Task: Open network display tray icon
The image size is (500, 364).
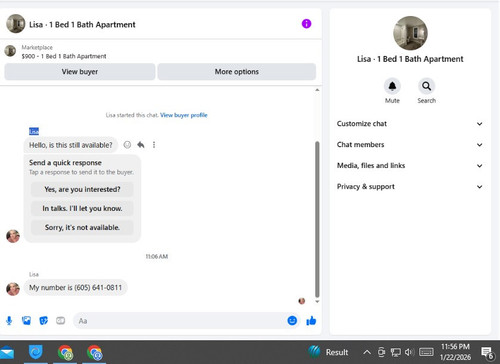Action: click(396, 352)
